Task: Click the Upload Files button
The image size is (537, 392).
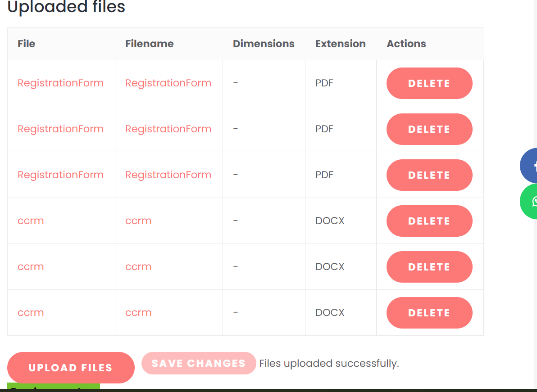Action: pos(71,367)
